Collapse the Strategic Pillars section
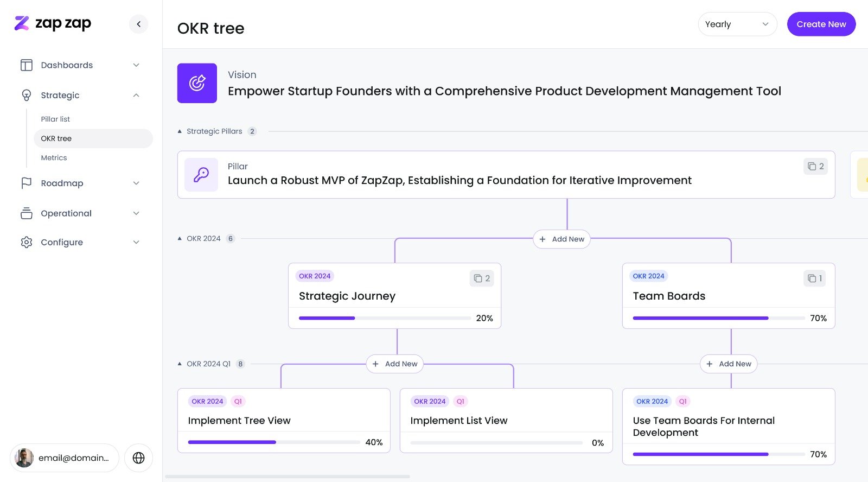 [x=180, y=131]
